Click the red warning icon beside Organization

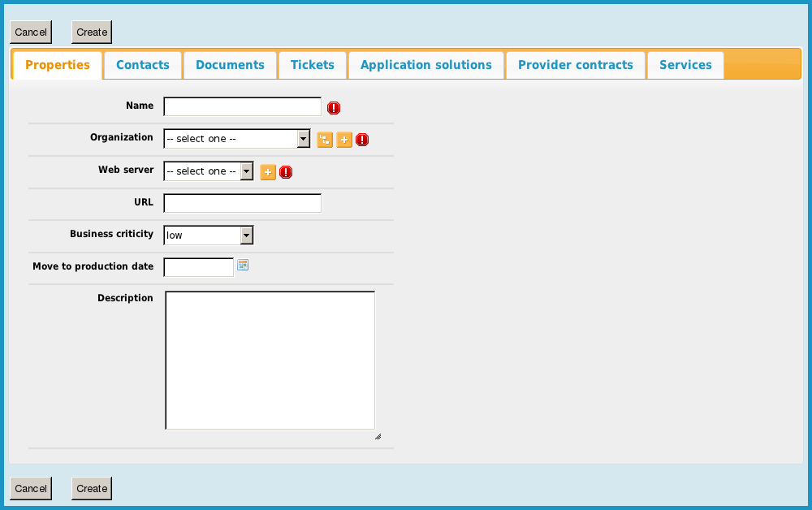[x=362, y=140]
